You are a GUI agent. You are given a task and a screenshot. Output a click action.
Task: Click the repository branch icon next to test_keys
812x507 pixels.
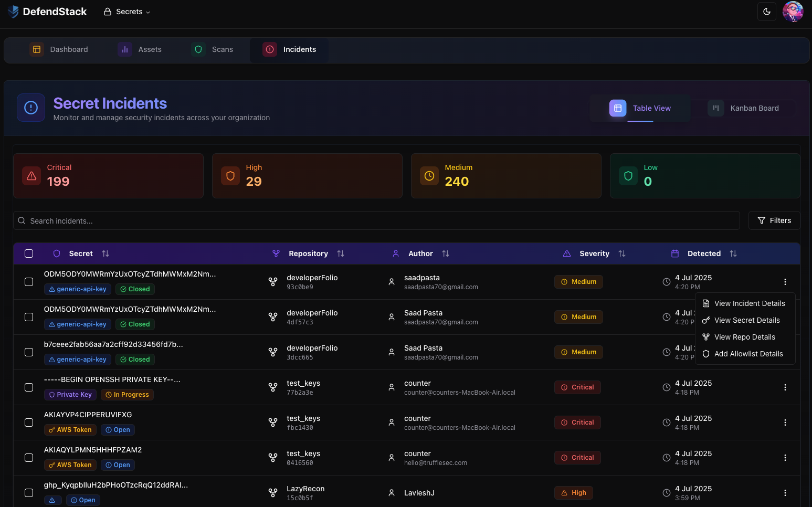(x=273, y=387)
